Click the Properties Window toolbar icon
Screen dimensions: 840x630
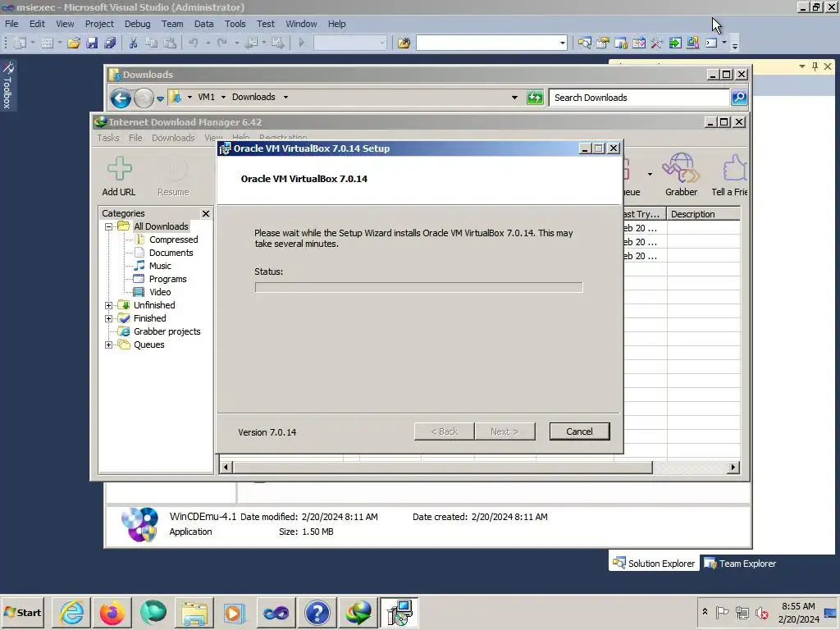[603, 43]
